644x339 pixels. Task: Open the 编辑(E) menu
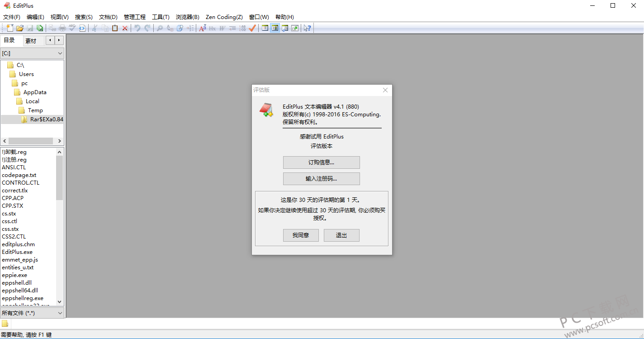[35, 17]
